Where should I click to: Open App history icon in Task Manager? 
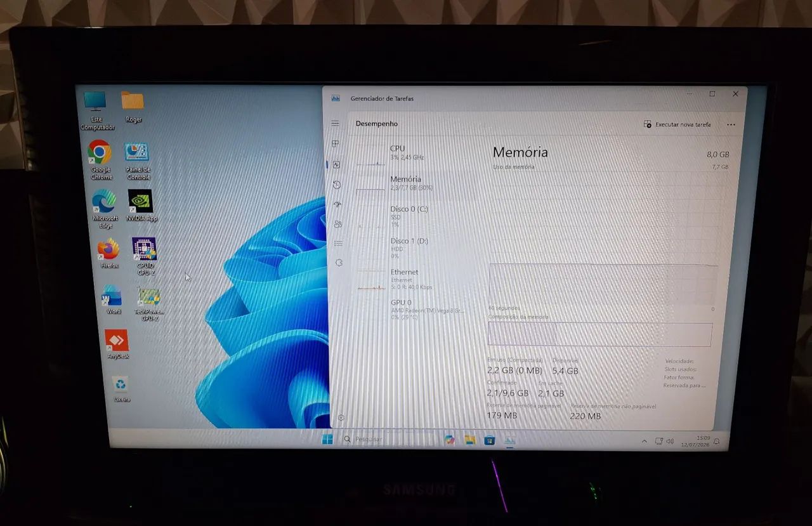point(337,185)
